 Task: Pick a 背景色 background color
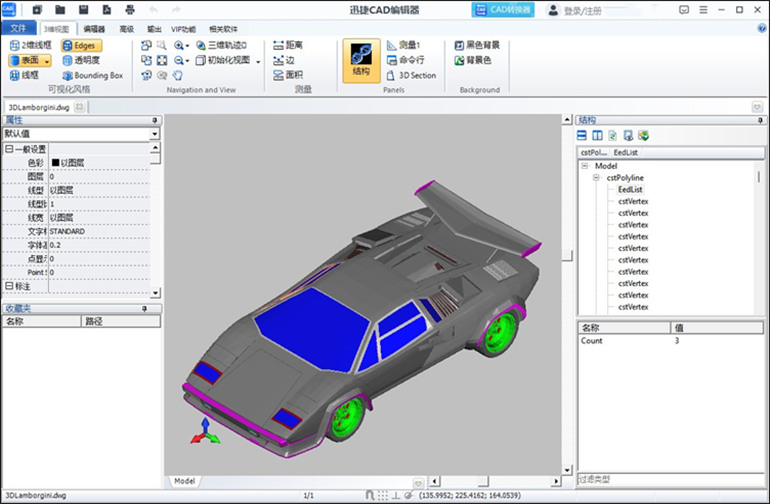[x=472, y=60]
